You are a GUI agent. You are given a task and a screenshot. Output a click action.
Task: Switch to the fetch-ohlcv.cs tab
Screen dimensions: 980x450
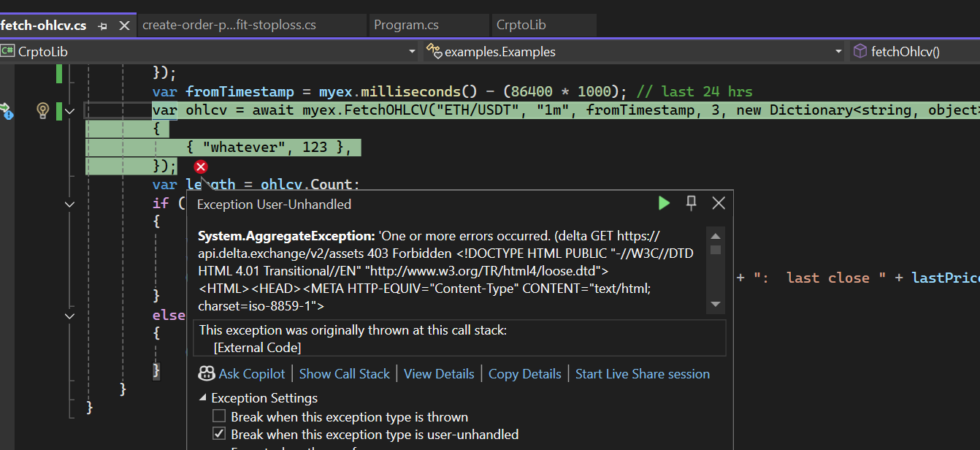(x=44, y=26)
